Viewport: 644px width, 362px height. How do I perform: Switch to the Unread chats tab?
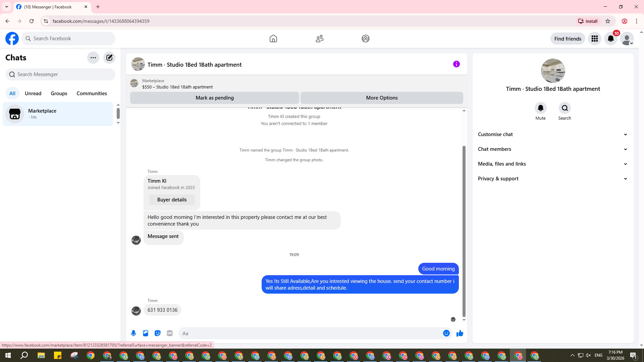point(33,94)
